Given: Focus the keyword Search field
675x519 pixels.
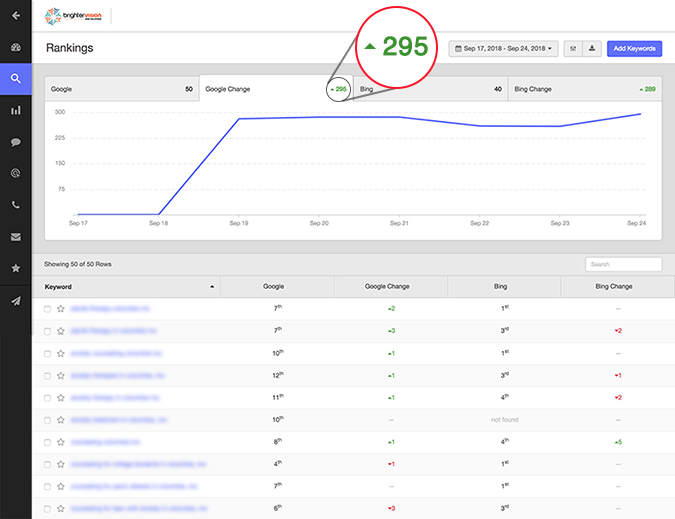Looking at the screenshot, I should (x=623, y=264).
